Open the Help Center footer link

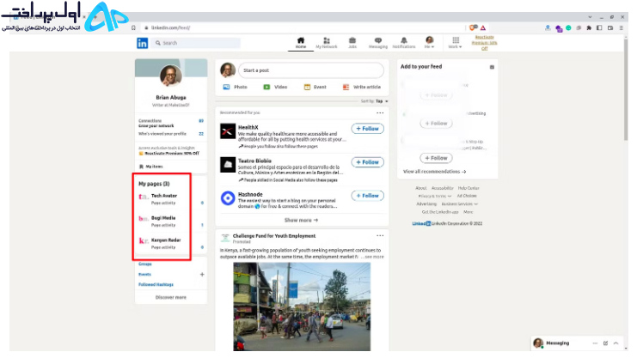pos(469,188)
